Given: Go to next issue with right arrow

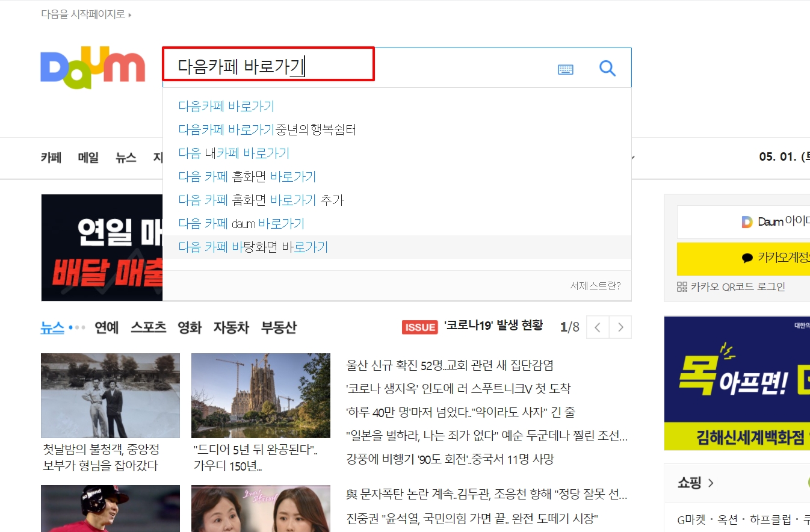Looking at the screenshot, I should (620, 327).
